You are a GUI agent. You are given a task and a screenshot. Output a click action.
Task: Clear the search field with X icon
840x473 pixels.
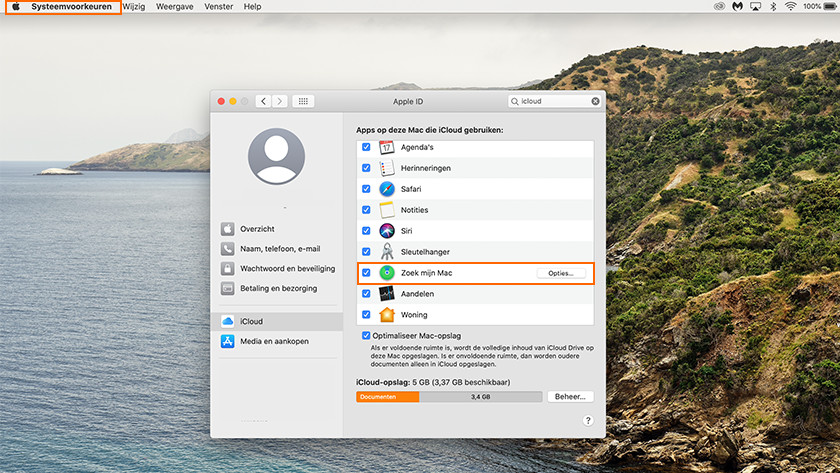(595, 101)
